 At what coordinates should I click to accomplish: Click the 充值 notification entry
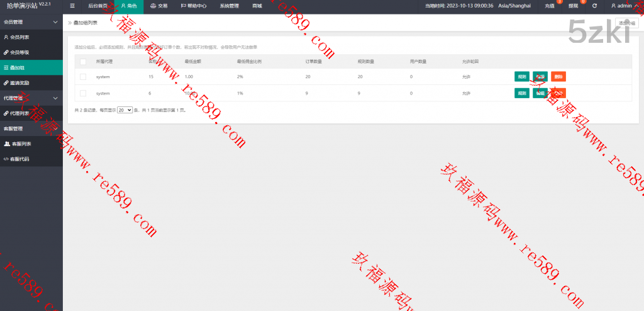click(549, 6)
